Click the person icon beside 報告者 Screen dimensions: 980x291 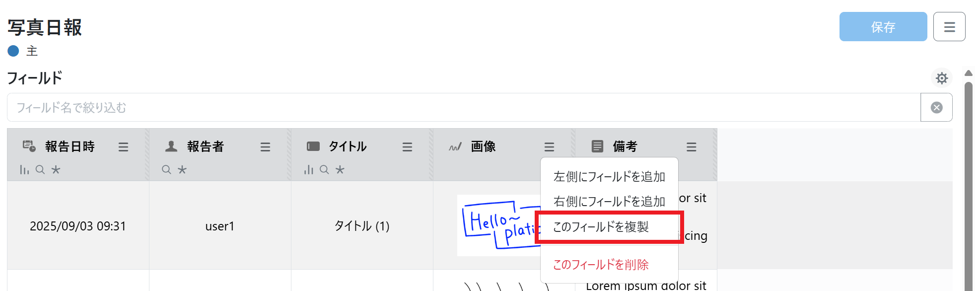[x=171, y=146]
